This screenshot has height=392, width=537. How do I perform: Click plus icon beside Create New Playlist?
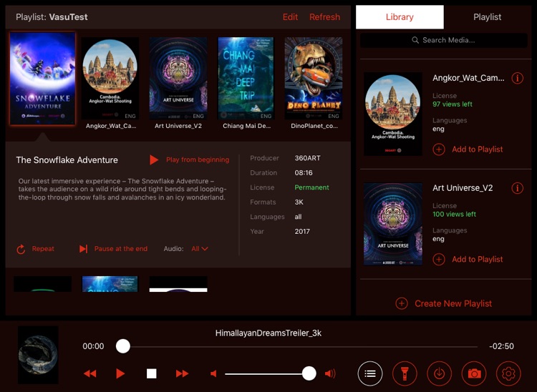402,303
